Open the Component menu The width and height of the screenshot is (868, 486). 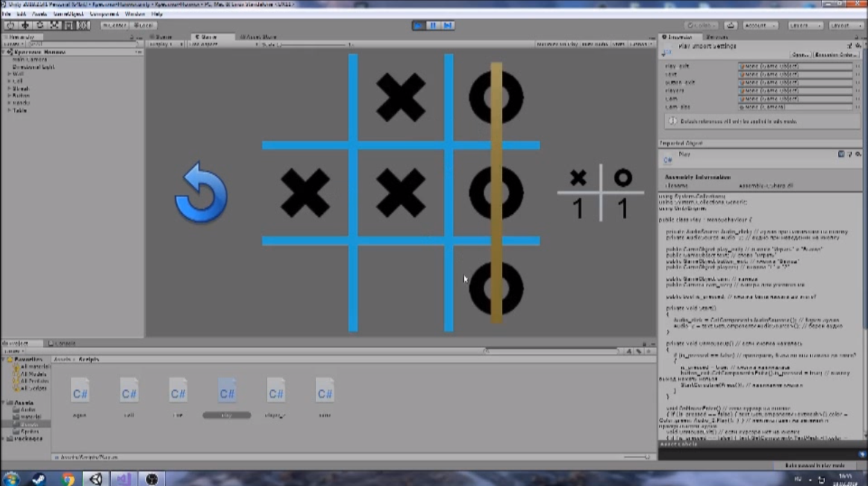click(x=104, y=13)
